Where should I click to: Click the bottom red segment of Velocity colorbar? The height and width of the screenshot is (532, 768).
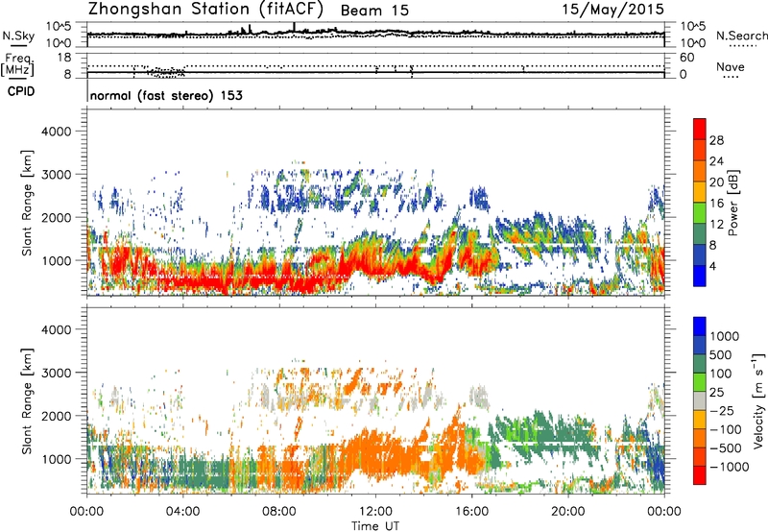tap(700, 475)
